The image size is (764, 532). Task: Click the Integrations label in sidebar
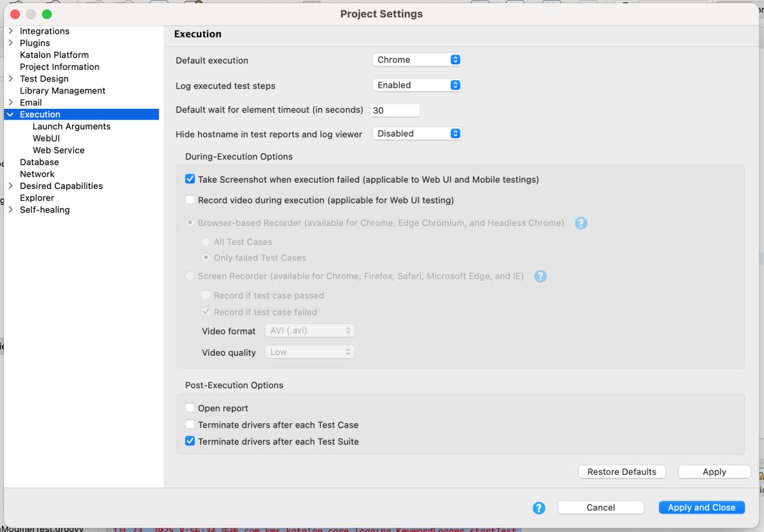point(45,31)
